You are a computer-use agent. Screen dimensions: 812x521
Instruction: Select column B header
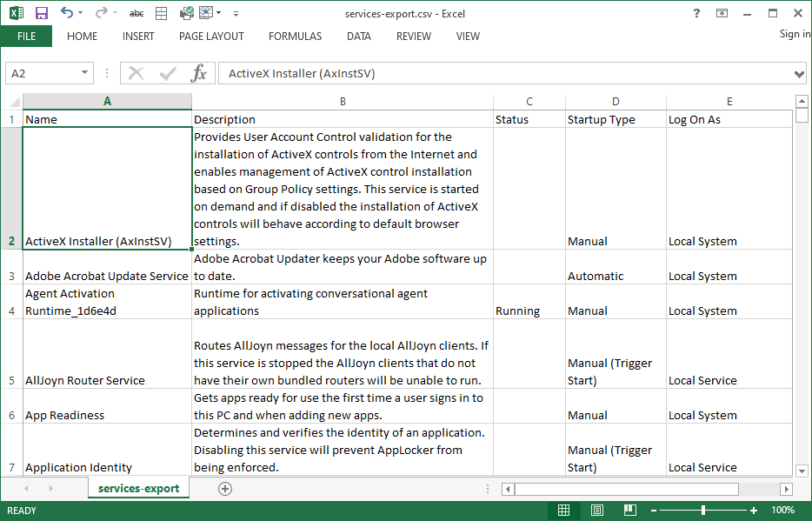(x=343, y=102)
